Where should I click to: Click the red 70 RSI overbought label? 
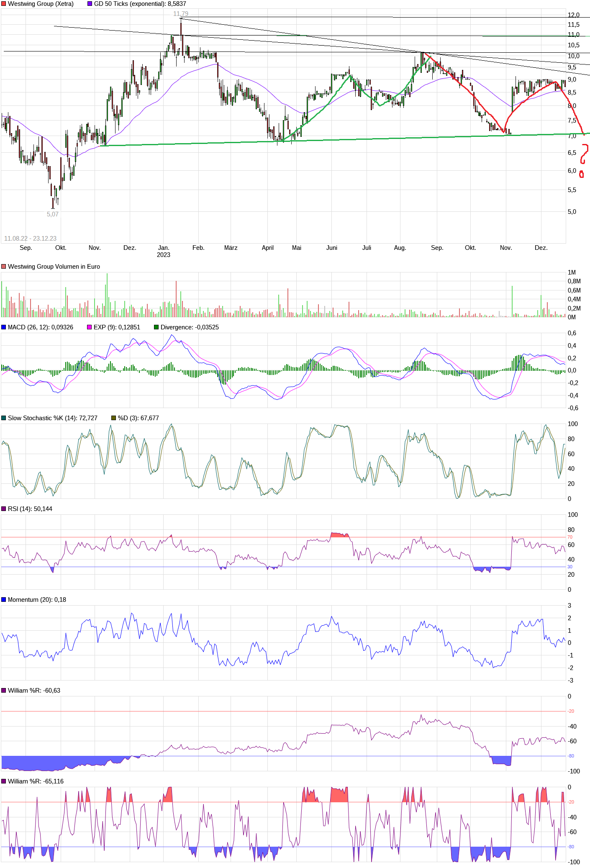[570, 537]
